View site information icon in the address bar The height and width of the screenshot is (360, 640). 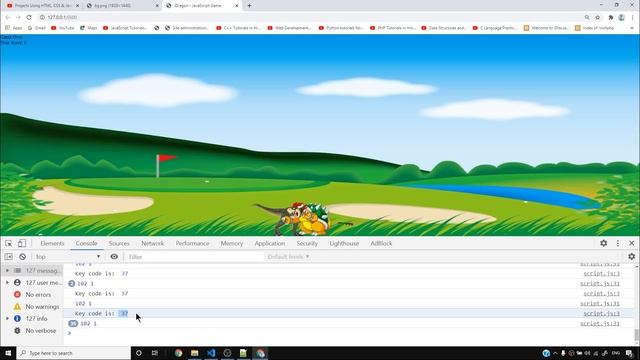42,17
